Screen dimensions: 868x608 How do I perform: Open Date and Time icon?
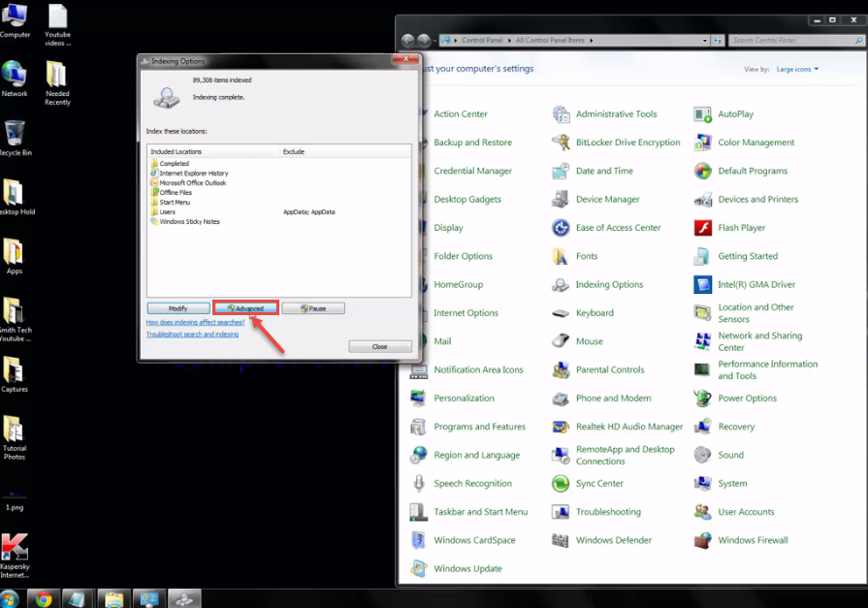[561, 171]
